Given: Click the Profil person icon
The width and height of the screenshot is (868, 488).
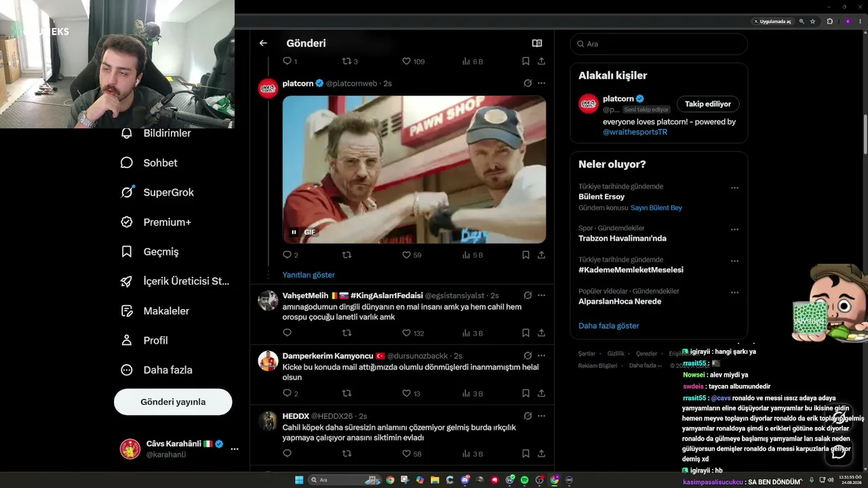Looking at the screenshot, I should (127, 340).
